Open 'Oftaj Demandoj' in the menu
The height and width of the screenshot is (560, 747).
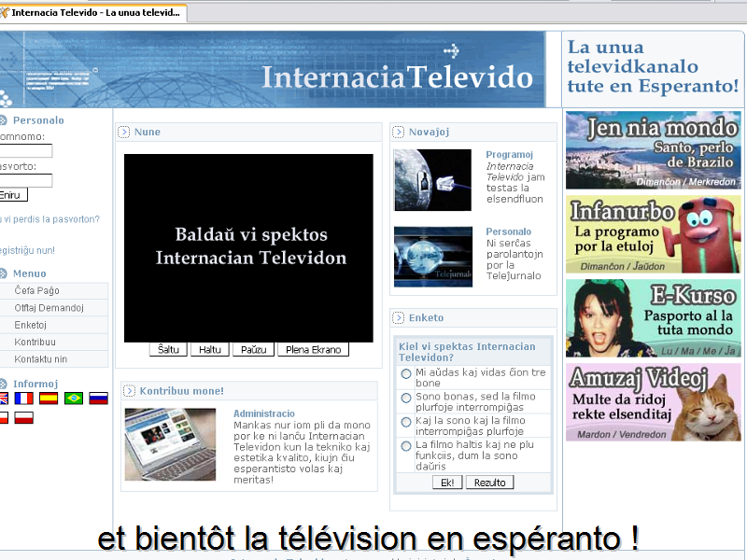pyautogui.click(x=49, y=308)
